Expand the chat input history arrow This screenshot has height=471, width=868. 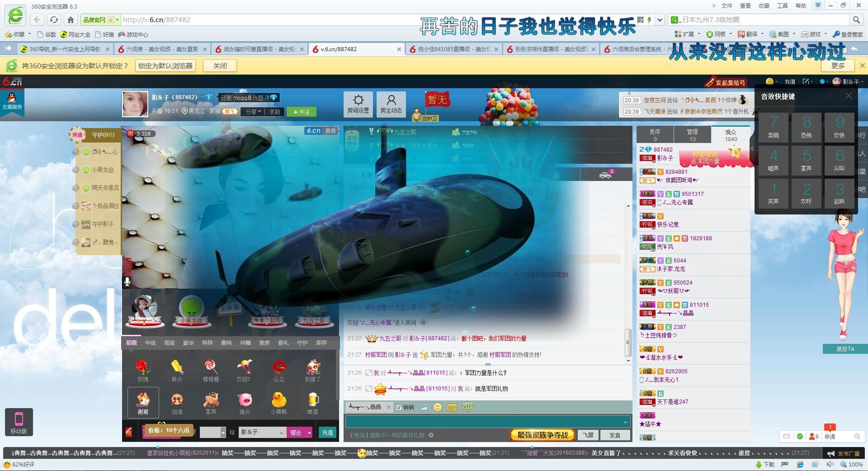click(625, 422)
